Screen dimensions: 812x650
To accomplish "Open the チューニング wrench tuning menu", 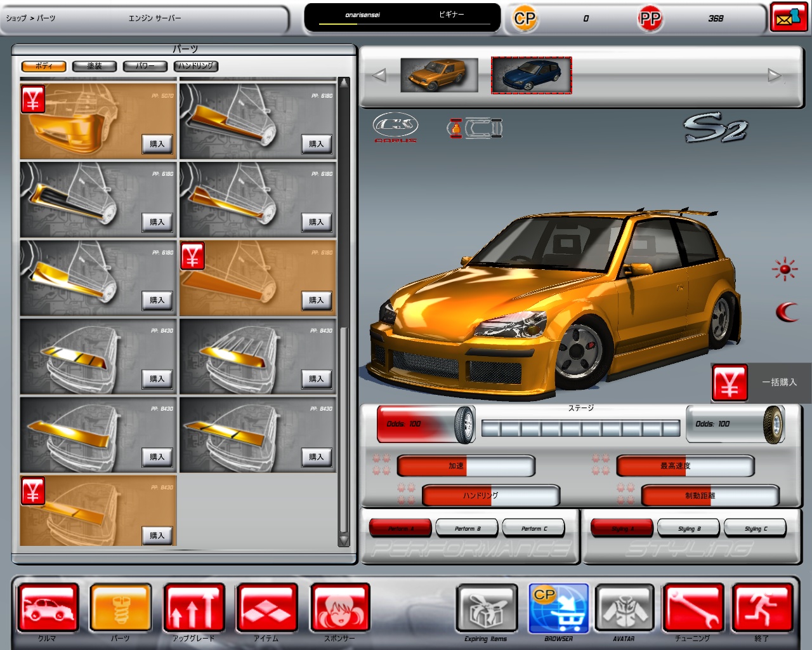I will coord(693,608).
